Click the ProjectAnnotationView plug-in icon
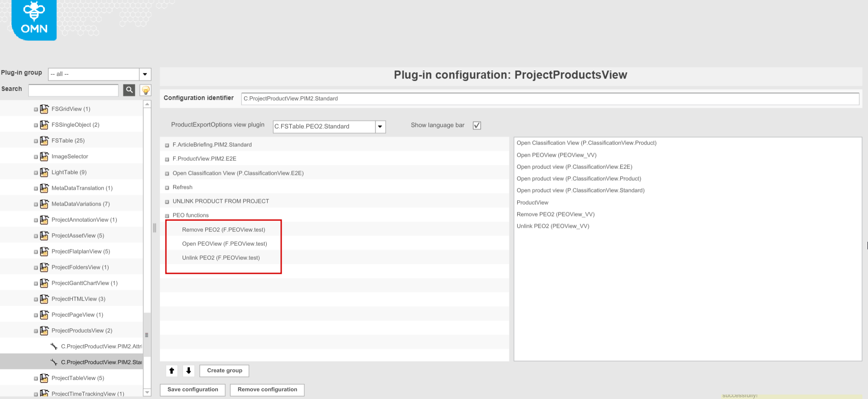The width and height of the screenshot is (868, 399). pos(44,220)
